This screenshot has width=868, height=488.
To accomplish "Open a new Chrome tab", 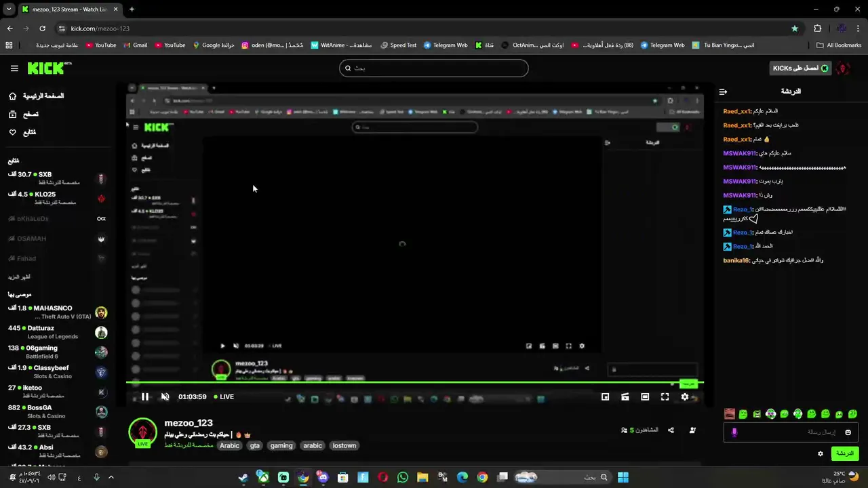I will tap(132, 9).
